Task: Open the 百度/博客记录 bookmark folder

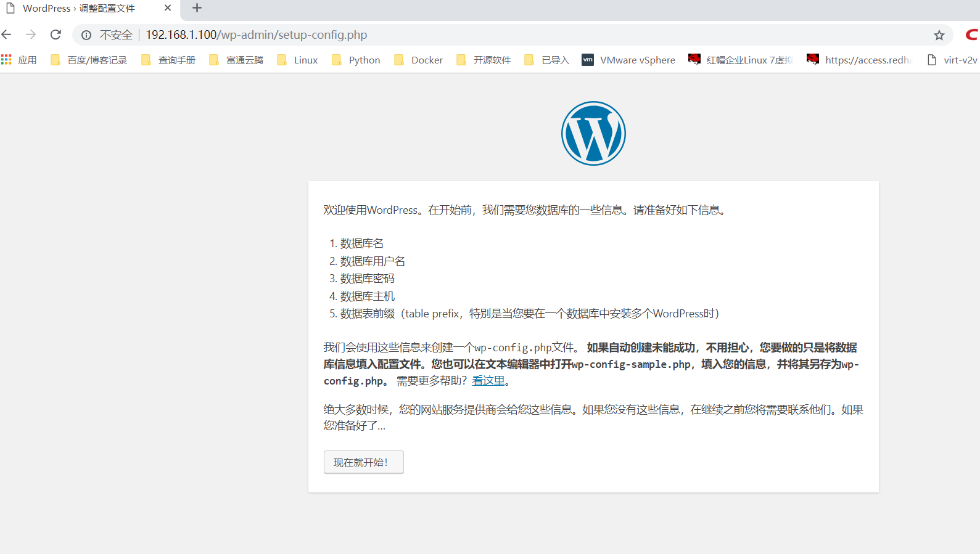Action: tap(89, 60)
